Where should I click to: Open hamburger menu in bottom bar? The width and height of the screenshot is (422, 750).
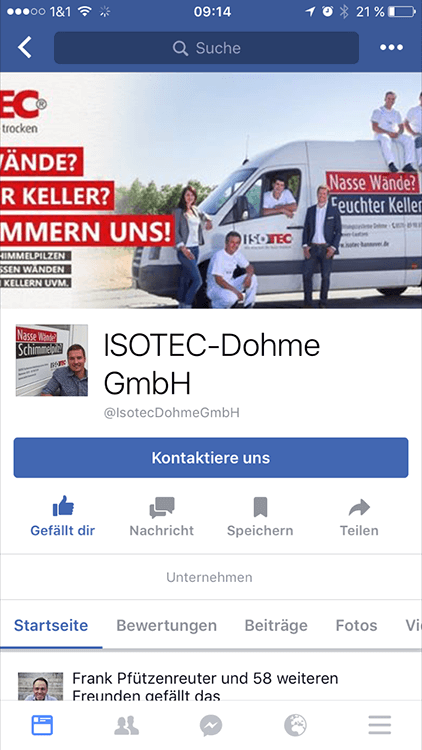tap(380, 726)
